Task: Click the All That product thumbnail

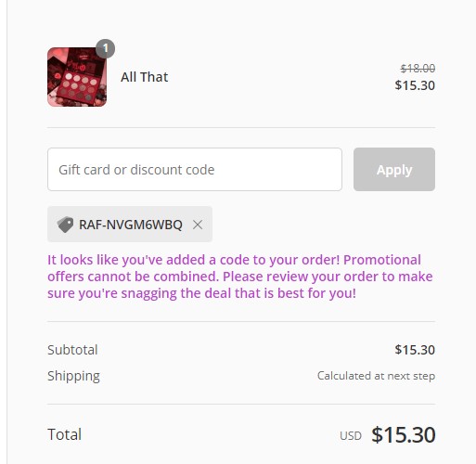Action: [x=77, y=77]
